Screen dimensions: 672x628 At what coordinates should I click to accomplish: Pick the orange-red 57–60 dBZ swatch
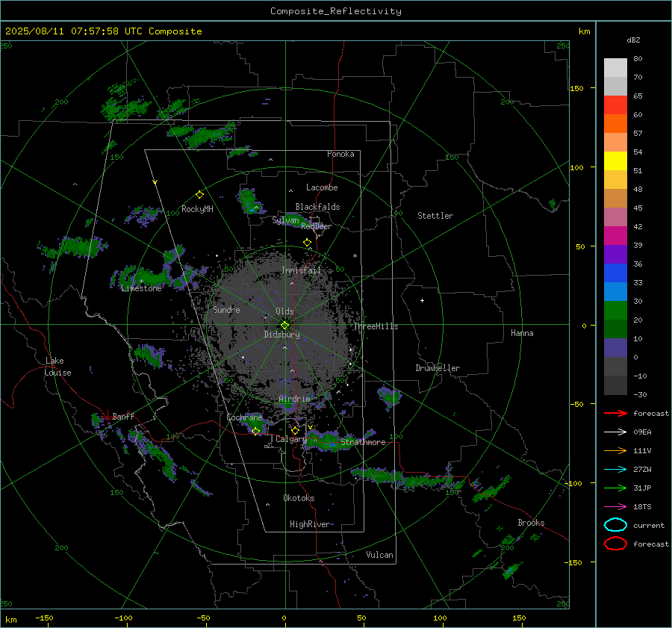coord(615,124)
